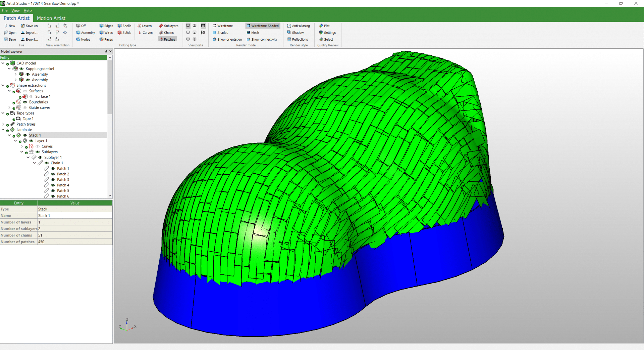The height and width of the screenshot is (350, 644).
Task: Expand the Patch types node
Action: 3,124
